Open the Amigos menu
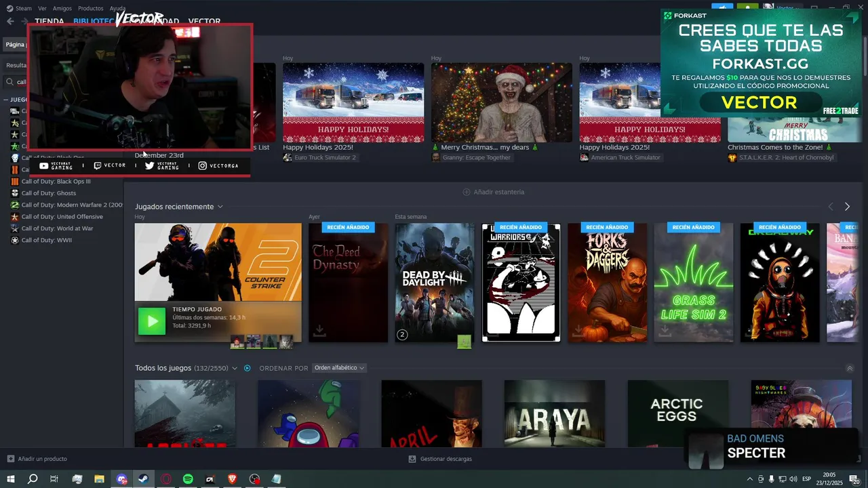The width and height of the screenshot is (868, 488). coord(62,8)
